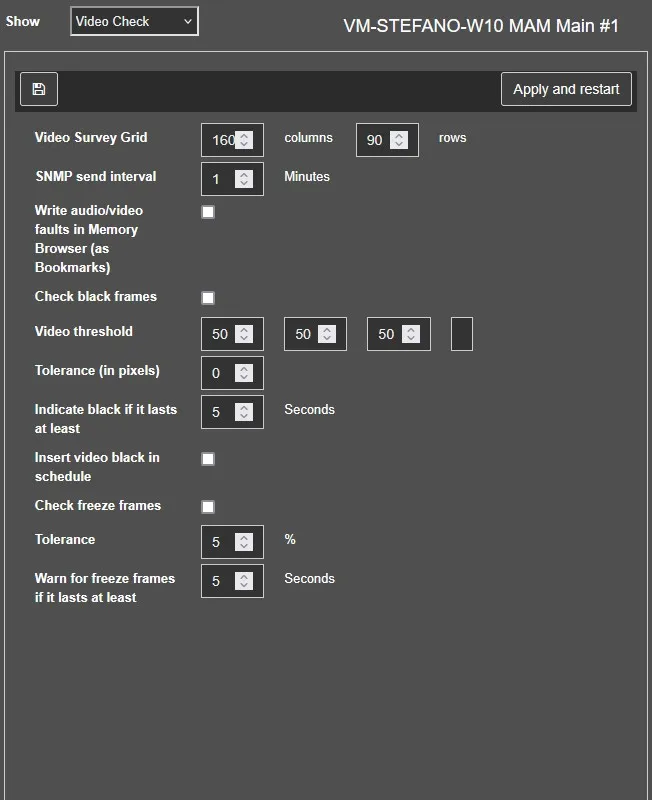Click the Video Survey Grid columns field
This screenshot has width=652, height=800.
point(222,140)
